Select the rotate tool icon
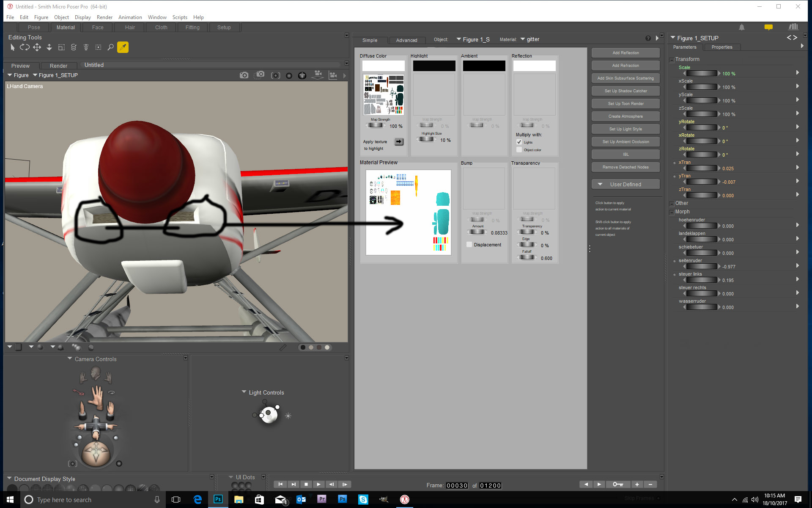 pos(25,47)
